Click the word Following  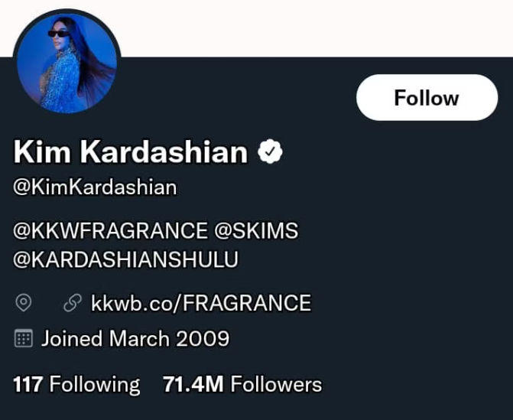coord(95,384)
